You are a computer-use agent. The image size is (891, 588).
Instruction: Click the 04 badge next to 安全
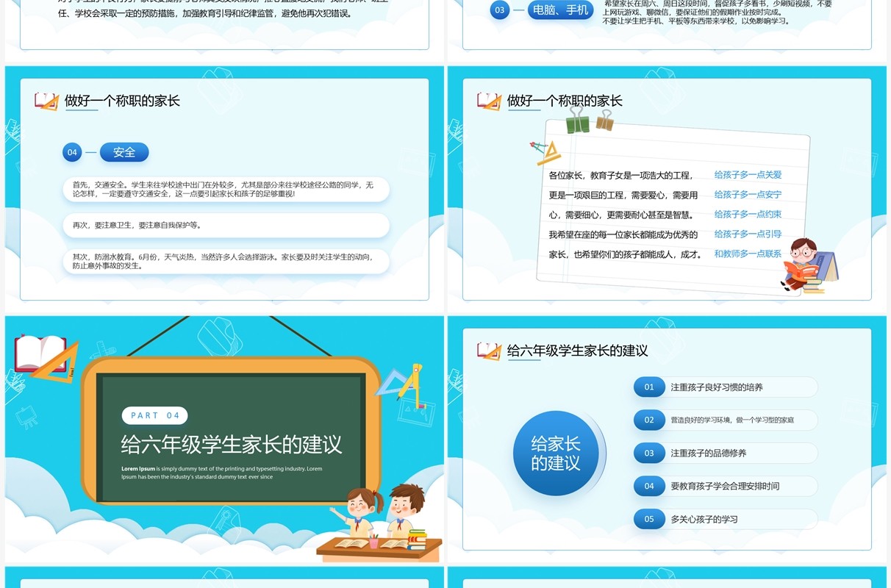click(x=72, y=152)
